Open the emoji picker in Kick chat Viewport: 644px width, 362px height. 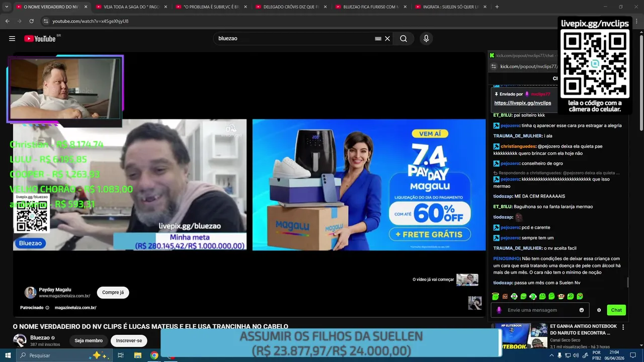click(x=582, y=310)
